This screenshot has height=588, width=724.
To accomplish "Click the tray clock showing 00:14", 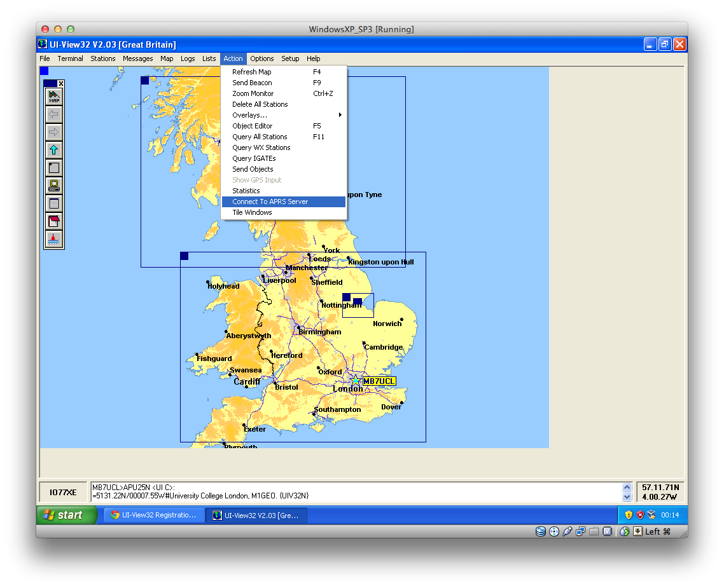I will pyautogui.click(x=669, y=515).
